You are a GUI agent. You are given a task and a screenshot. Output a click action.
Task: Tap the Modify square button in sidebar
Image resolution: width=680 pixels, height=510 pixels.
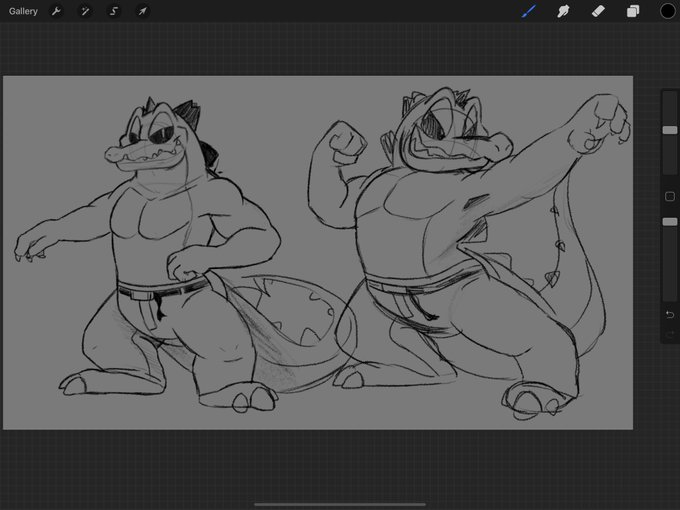[x=670, y=196]
